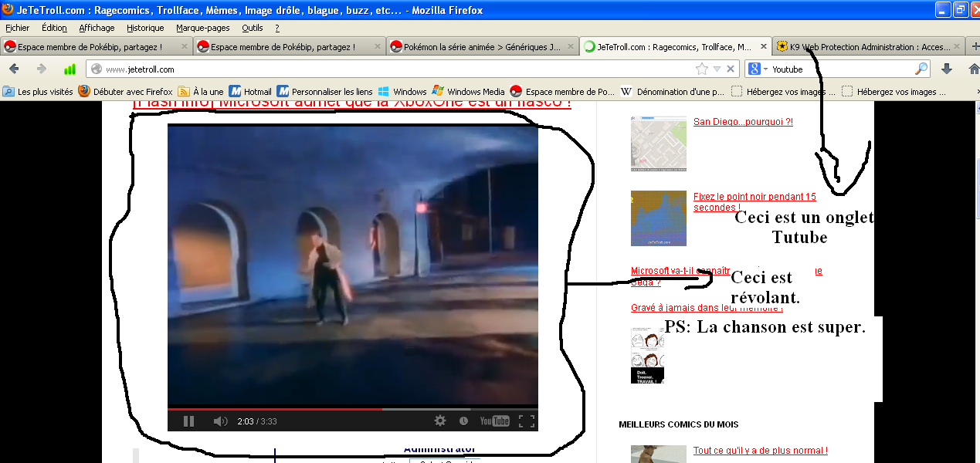The width and height of the screenshot is (980, 463).
Task: Stop loading the page
Action: (x=731, y=69)
